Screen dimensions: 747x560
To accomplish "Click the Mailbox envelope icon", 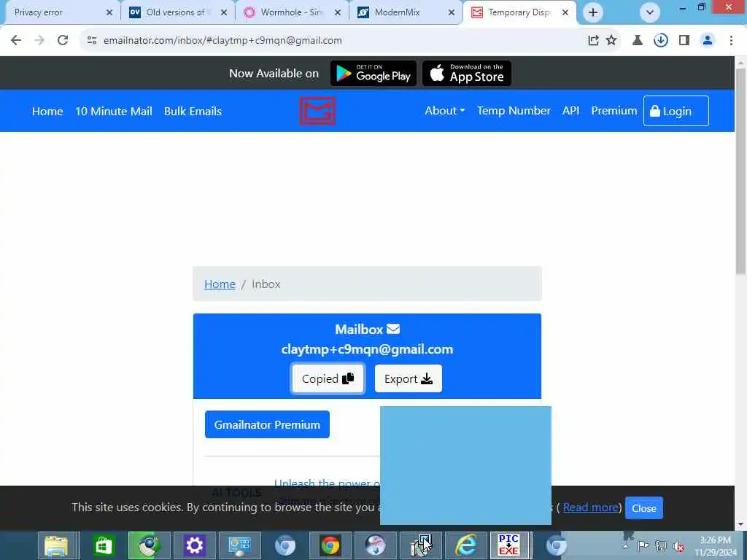I will pyautogui.click(x=393, y=329).
